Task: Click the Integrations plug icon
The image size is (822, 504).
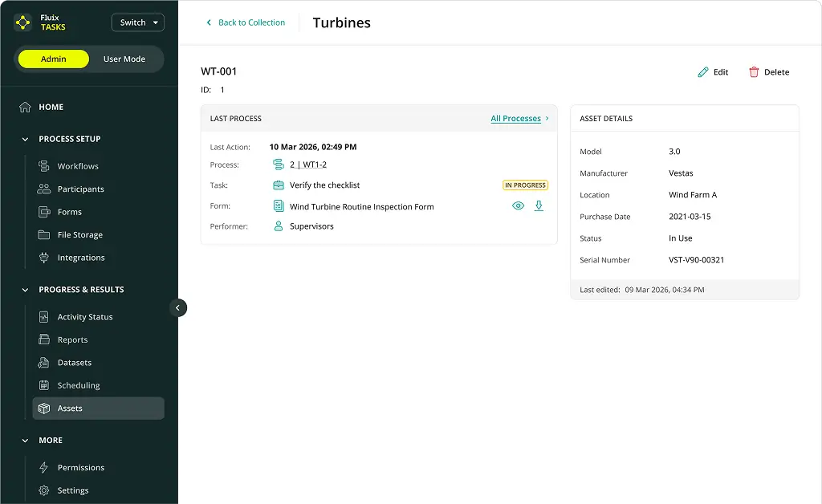Action: pyautogui.click(x=44, y=258)
